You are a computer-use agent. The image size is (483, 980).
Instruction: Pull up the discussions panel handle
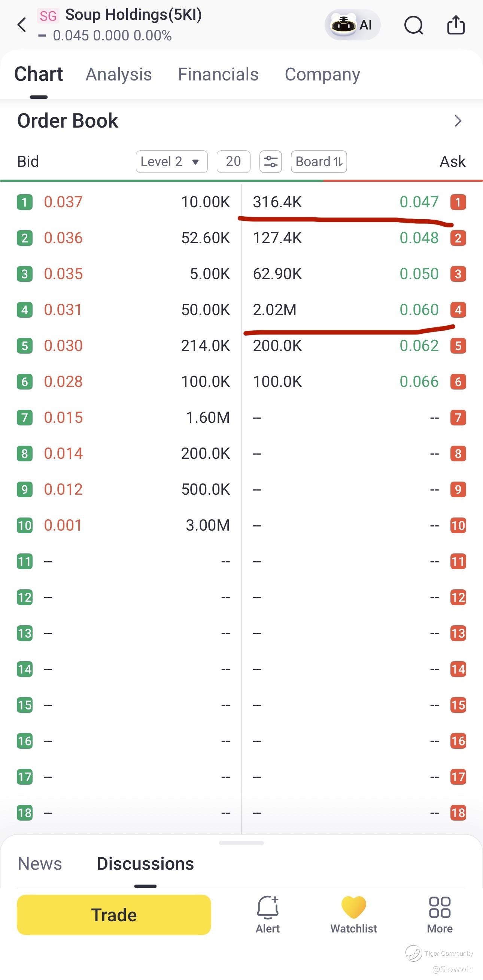click(x=241, y=843)
